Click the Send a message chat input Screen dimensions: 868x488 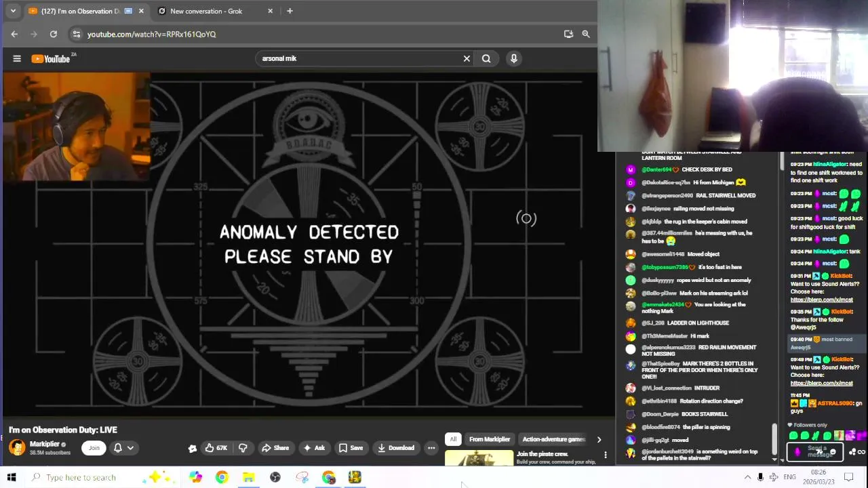(x=814, y=451)
